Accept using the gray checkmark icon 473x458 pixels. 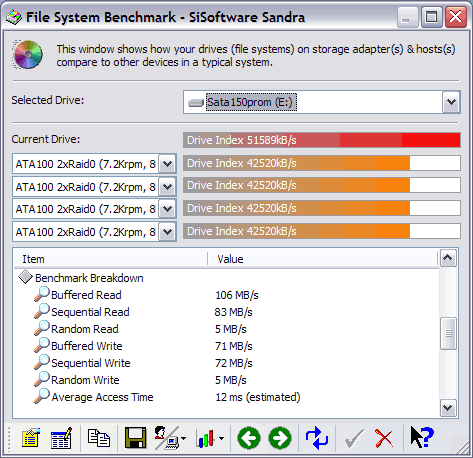pyautogui.click(x=354, y=438)
